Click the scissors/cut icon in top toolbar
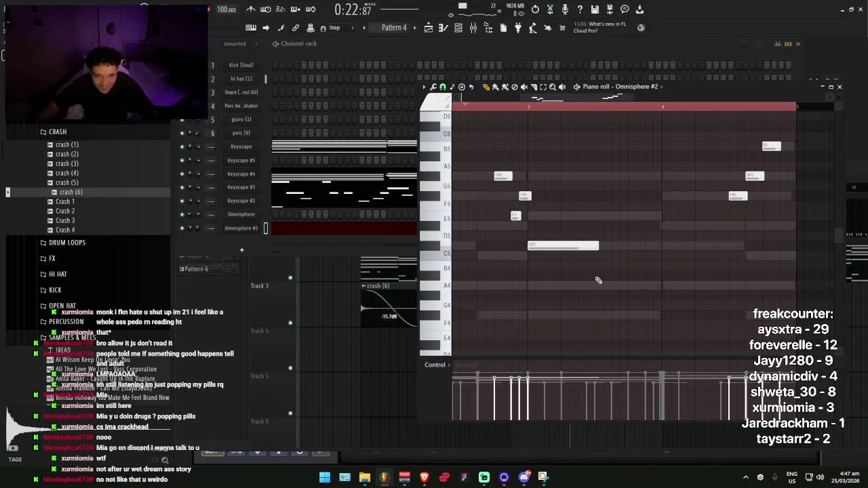Screen dimensions: 868x488 coord(550,9)
